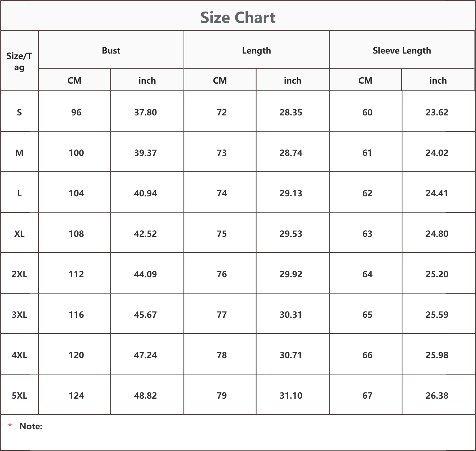Click the Length column header
Screen dimensions: 476x451
pos(256,50)
